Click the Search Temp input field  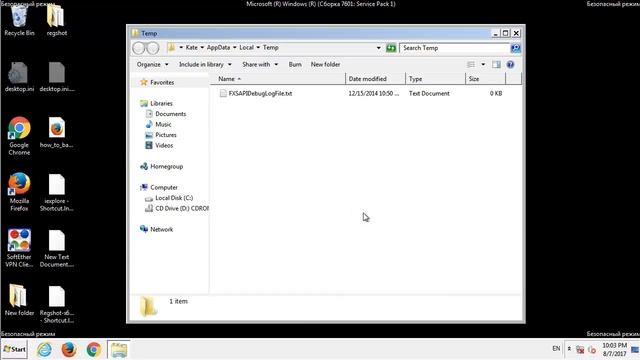pos(454,48)
